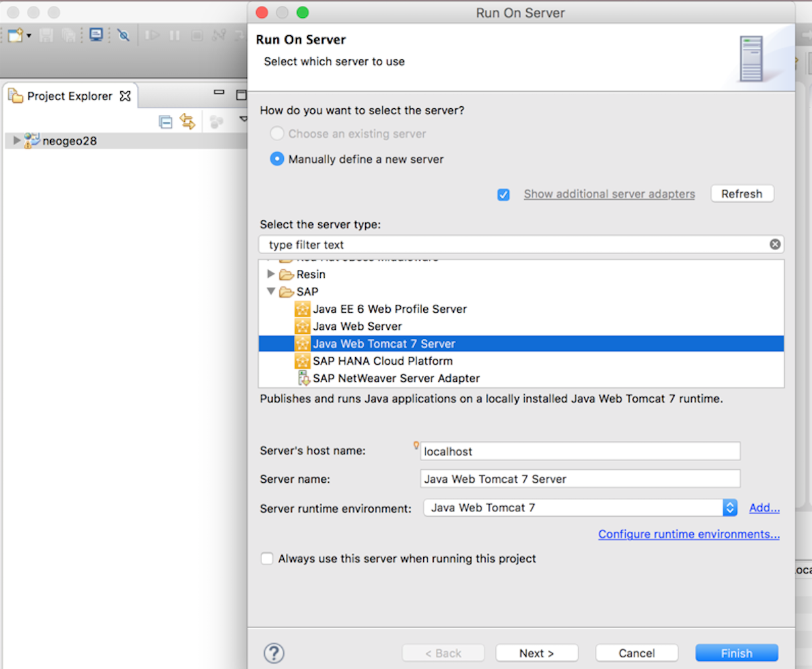This screenshot has width=812, height=669.
Task: Click the Java EE 6 Web Profile icon
Action: tap(302, 309)
